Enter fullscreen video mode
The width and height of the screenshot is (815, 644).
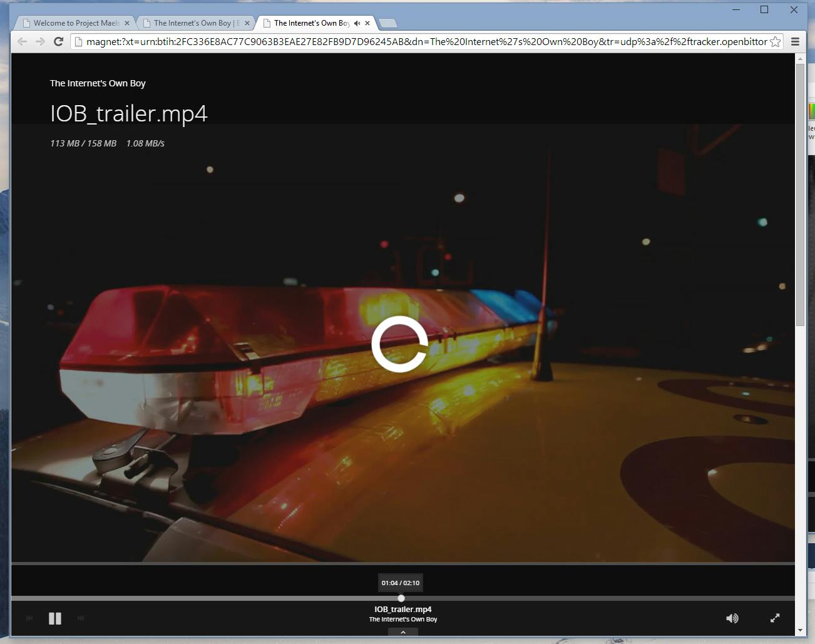tap(775, 618)
